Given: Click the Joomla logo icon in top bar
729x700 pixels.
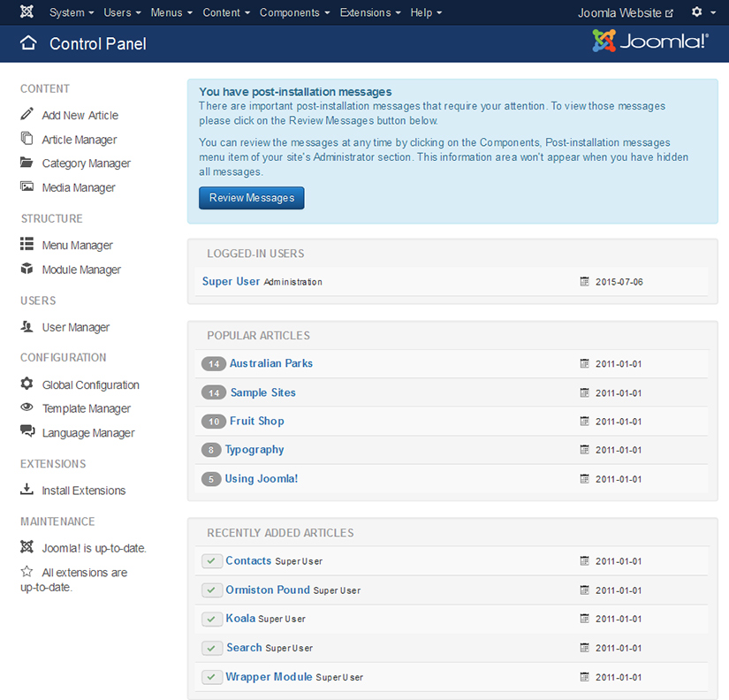Looking at the screenshot, I should click(x=27, y=12).
